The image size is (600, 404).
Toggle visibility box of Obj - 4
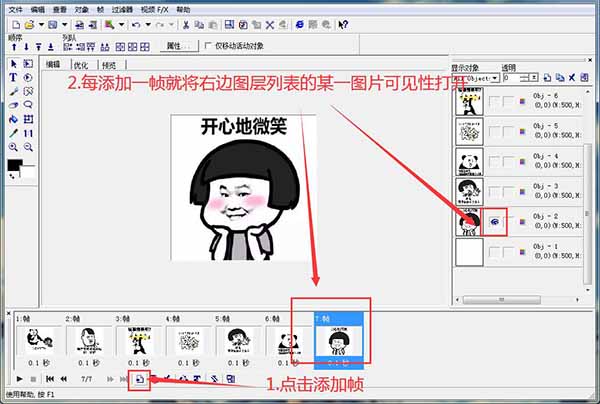tap(495, 161)
